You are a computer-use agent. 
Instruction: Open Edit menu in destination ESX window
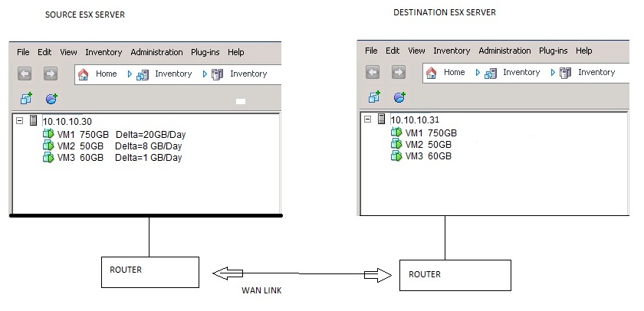[393, 51]
